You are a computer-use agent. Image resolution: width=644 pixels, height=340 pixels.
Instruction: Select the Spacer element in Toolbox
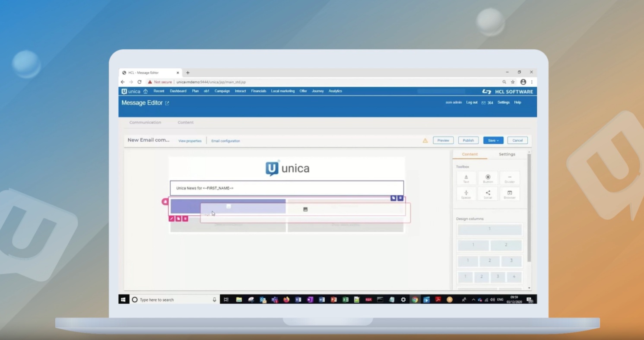click(466, 194)
